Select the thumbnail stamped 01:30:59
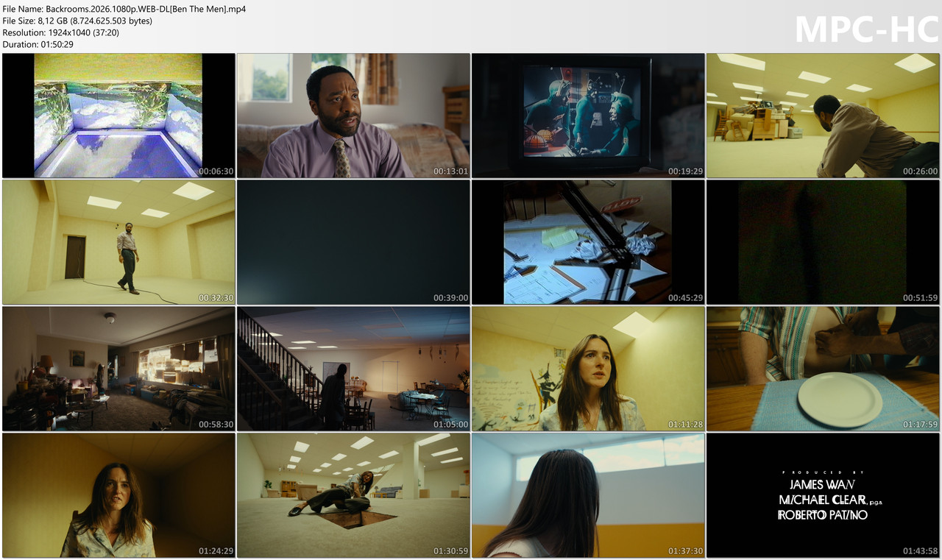 tap(353, 495)
